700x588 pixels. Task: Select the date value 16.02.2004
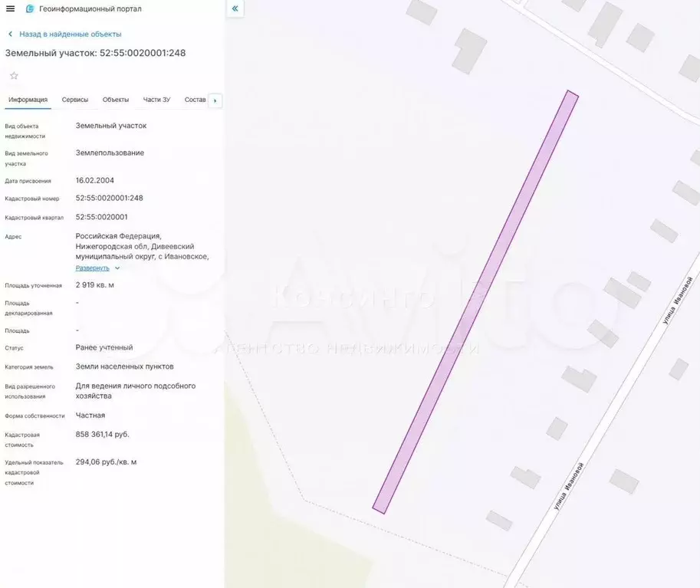(x=94, y=180)
